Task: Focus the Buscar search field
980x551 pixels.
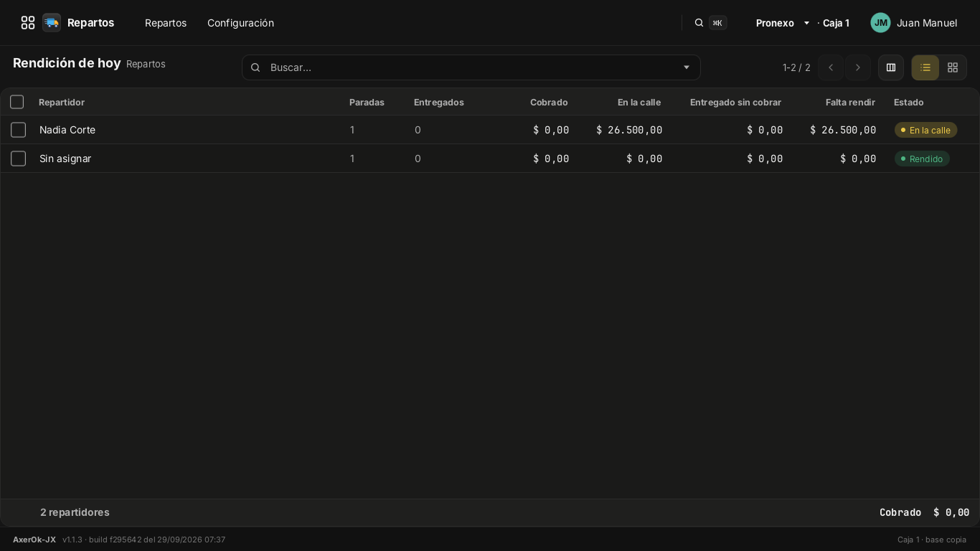Action: 471,67
